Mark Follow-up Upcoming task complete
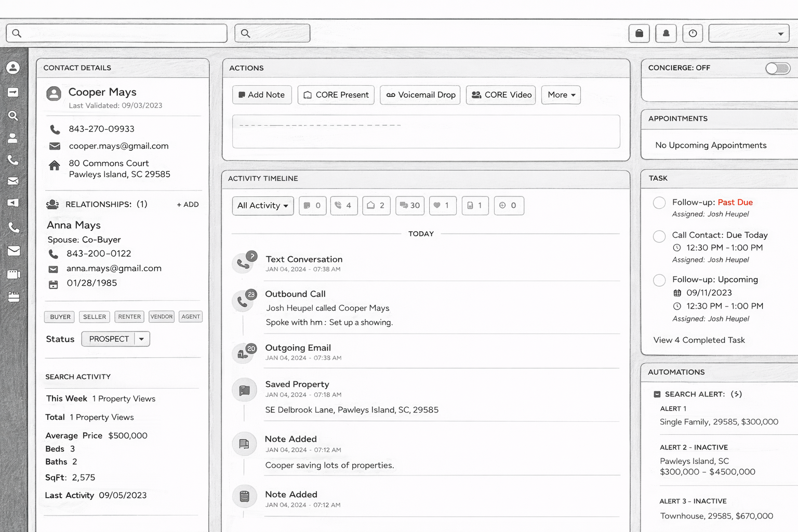Screen dimensions: 798x532 click(x=659, y=280)
